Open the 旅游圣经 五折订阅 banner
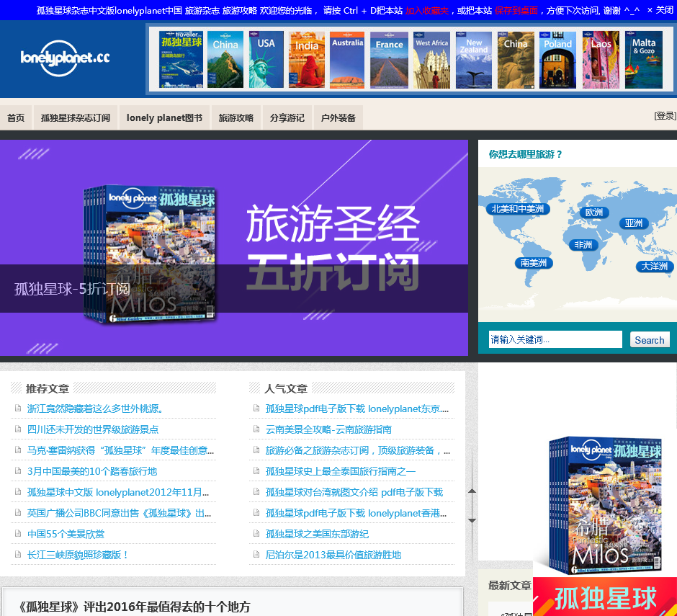This screenshot has width=677, height=616. 234,248
